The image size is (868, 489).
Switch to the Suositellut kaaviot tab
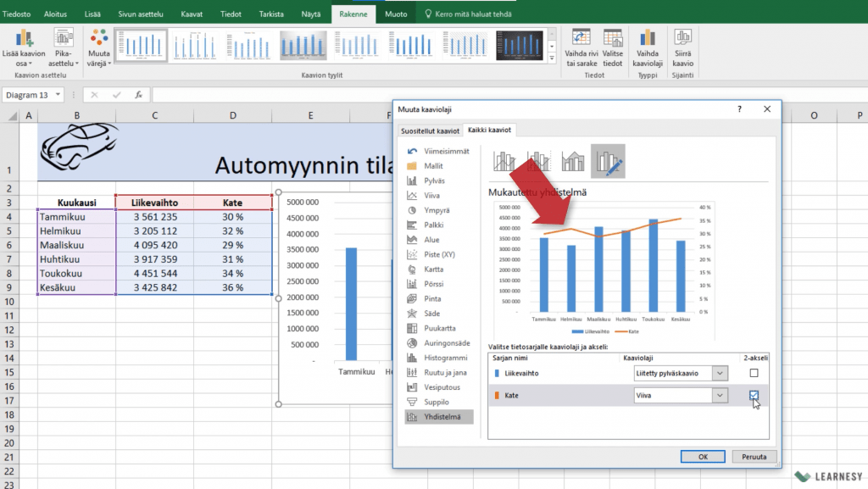click(430, 131)
